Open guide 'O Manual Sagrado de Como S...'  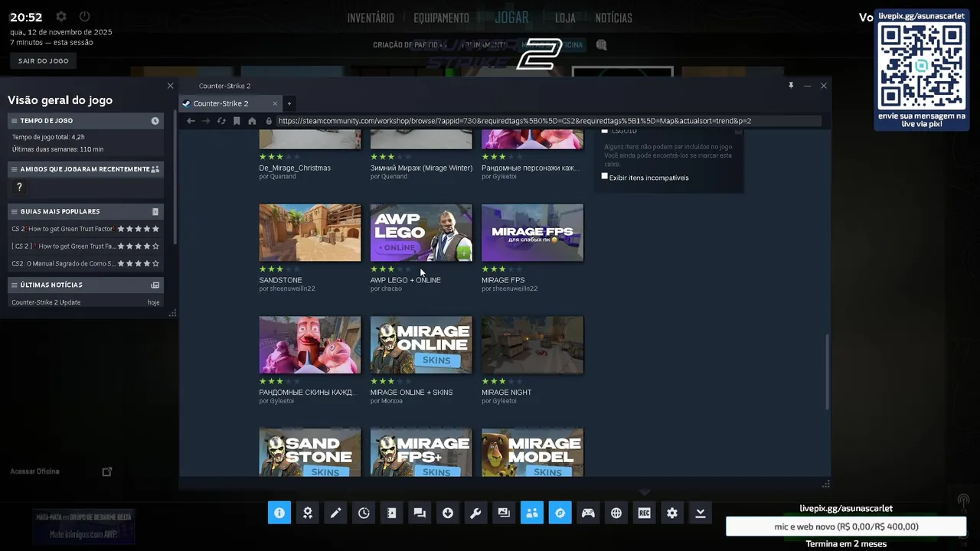click(64, 263)
